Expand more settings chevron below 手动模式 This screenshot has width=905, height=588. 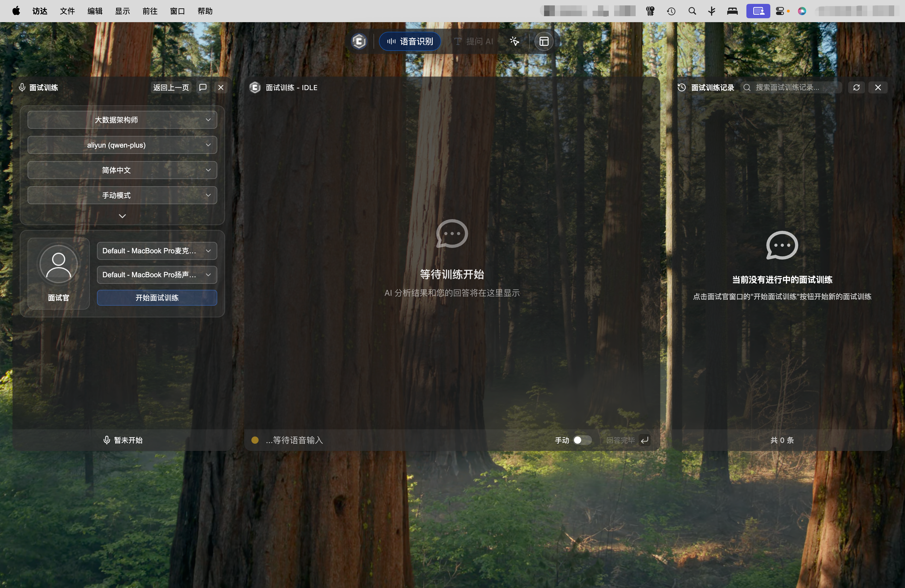click(x=122, y=216)
